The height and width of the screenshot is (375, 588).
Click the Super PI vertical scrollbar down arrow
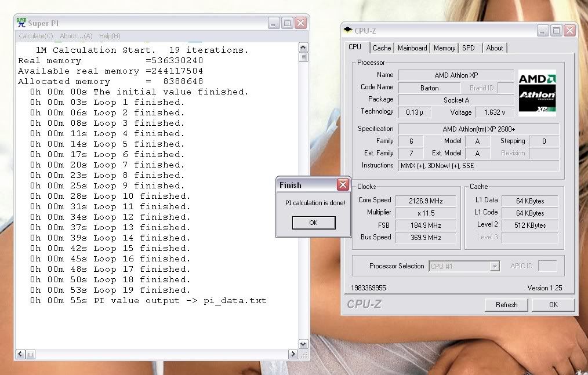(303, 344)
